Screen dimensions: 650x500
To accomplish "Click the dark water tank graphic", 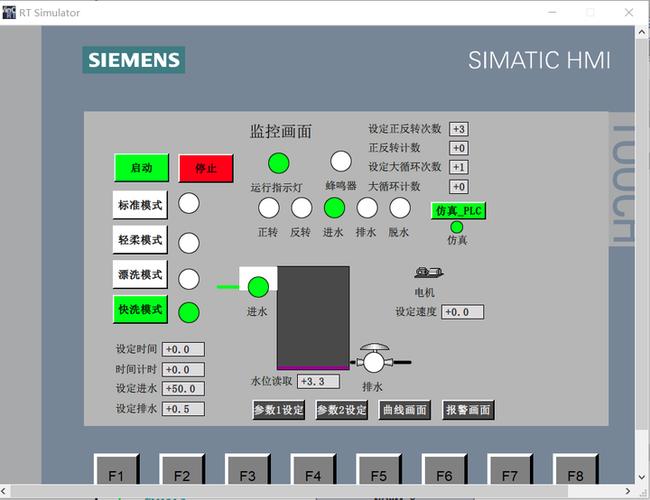I will click(313, 317).
